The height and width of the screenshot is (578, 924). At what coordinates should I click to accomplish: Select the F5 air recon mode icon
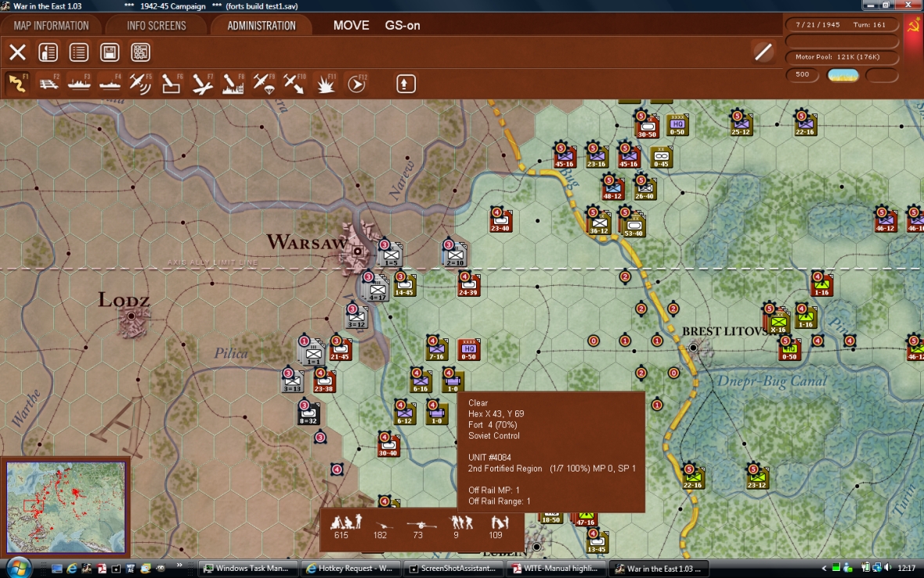point(140,84)
